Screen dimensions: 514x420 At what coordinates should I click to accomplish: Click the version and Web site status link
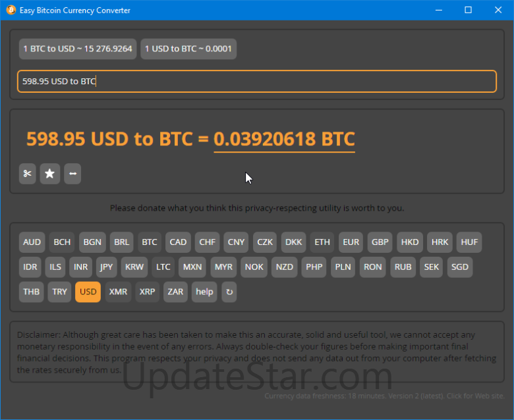point(384,396)
